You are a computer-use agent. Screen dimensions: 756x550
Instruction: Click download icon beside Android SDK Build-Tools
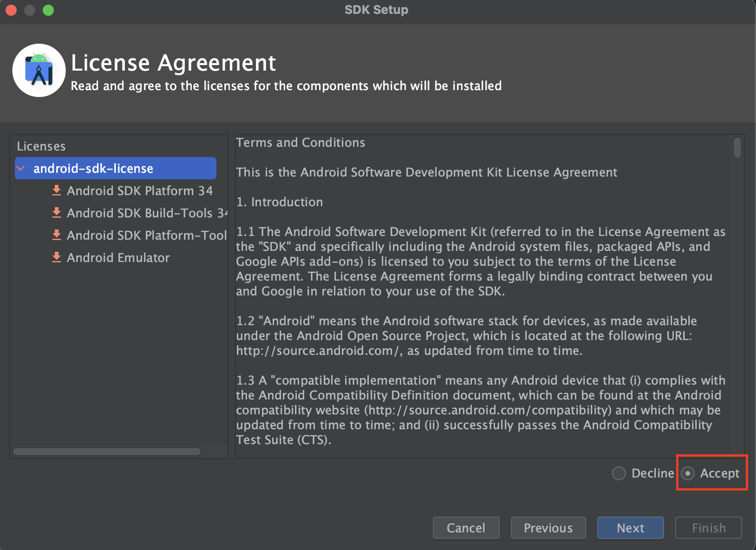(x=57, y=213)
